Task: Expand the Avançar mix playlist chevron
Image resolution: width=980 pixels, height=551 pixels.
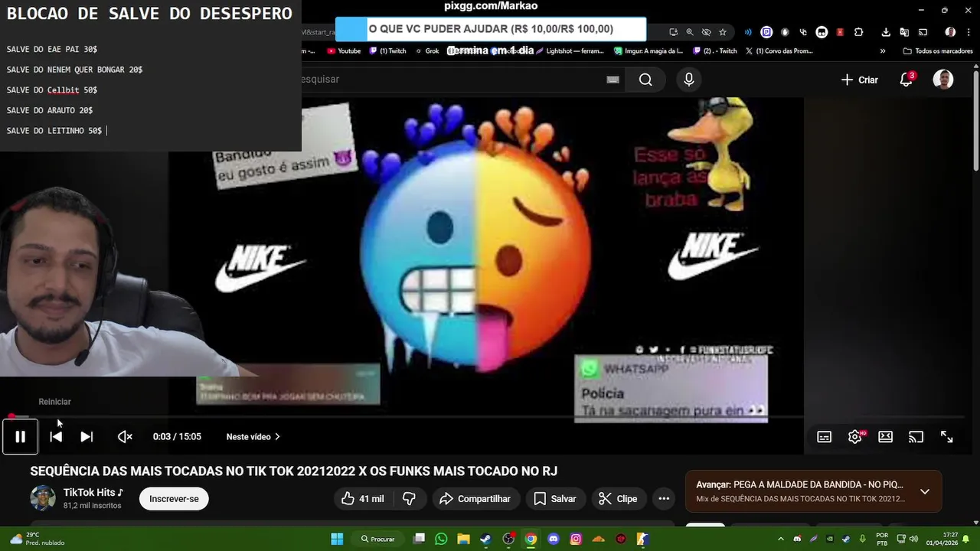Action: [x=925, y=491]
